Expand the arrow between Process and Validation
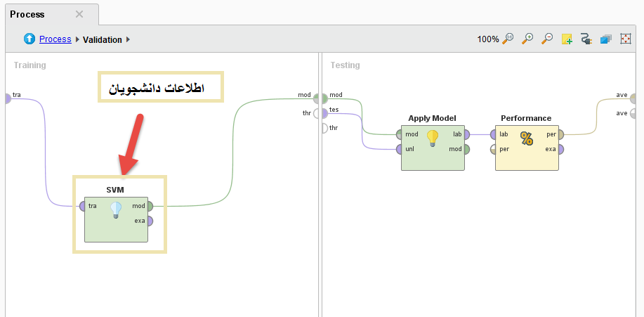This screenshot has height=317, width=644. tap(77, 40)
